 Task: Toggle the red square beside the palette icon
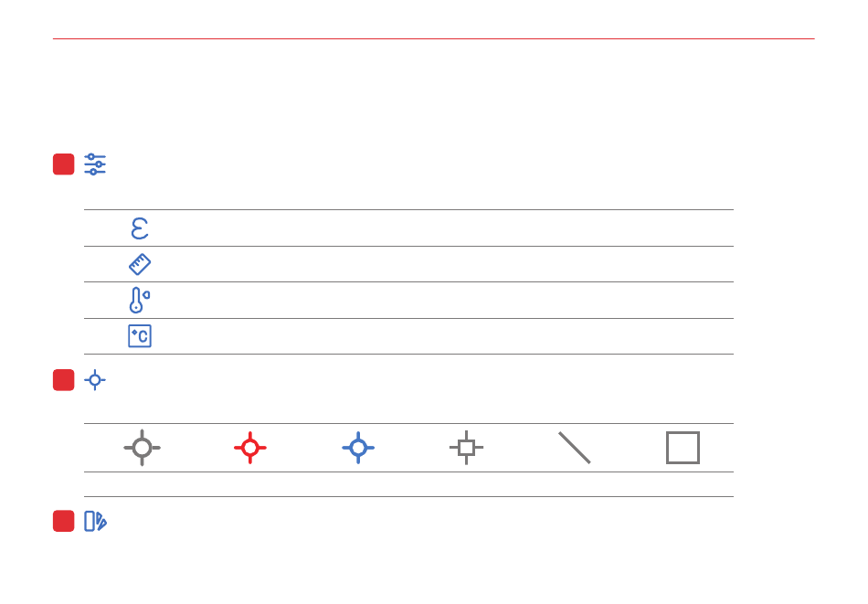[64, 521]
